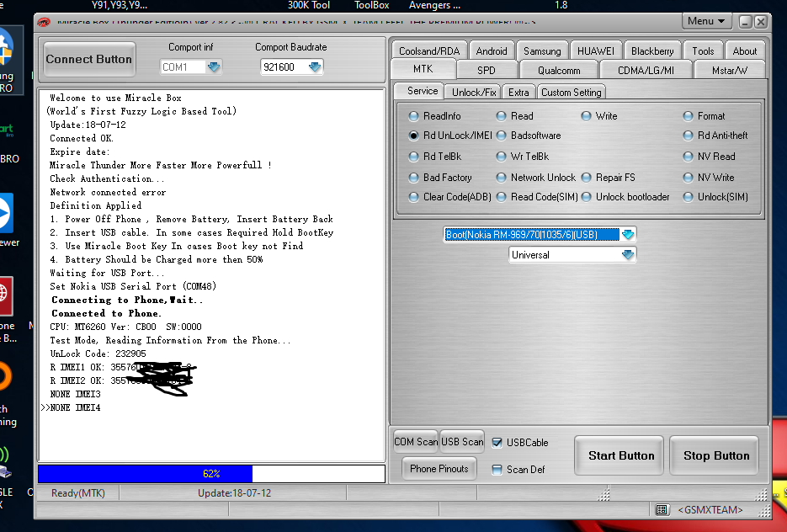This screenshot has width=787, height=532.
Task: Select the Rd Anti-theft radio option
Action: pos(689,136)
